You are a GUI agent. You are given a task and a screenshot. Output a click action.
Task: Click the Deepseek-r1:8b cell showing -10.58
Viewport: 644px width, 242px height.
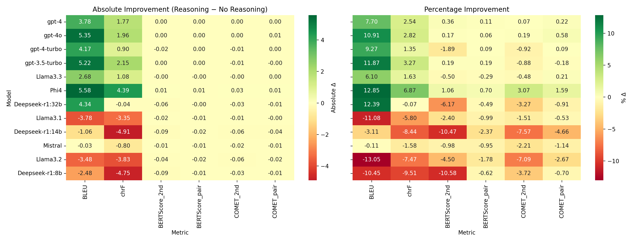coord(448,173)
